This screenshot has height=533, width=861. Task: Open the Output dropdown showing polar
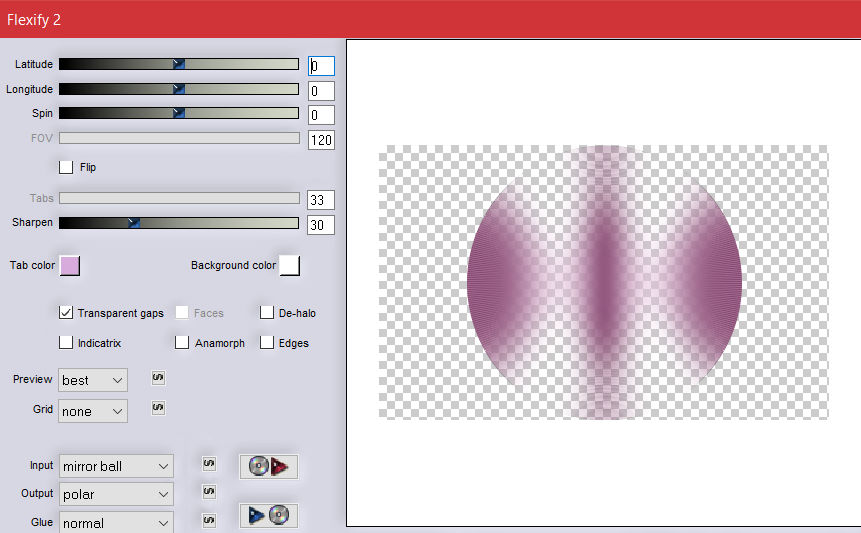click(x=116, y=494)
